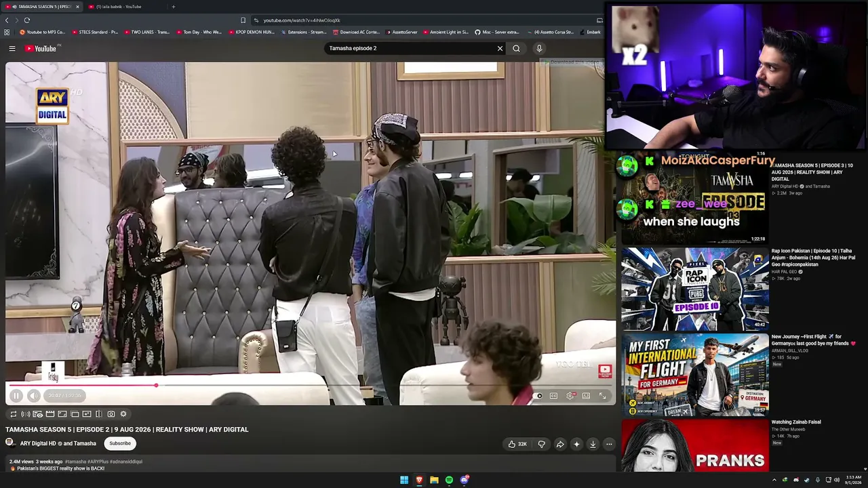Image resolution: width=868 pixels, height=488 pixels.
Task: Open the extension settings gear under player
Action: [123, 414]
